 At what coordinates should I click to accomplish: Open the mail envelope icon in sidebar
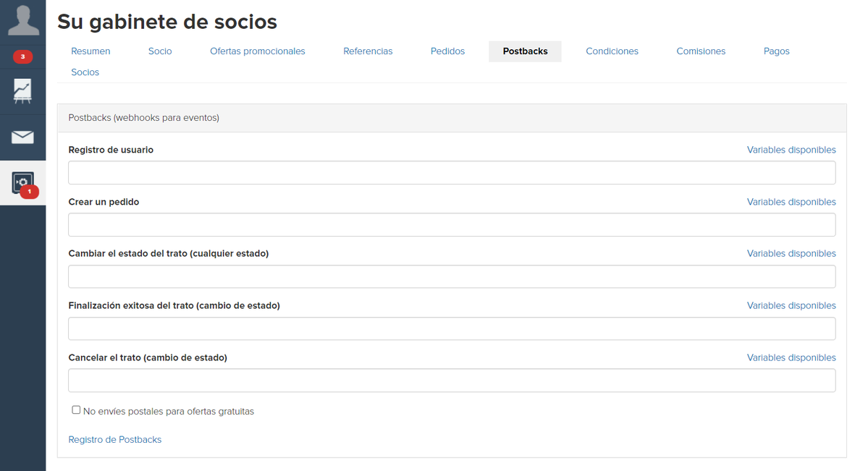click(x=22, y=137)
